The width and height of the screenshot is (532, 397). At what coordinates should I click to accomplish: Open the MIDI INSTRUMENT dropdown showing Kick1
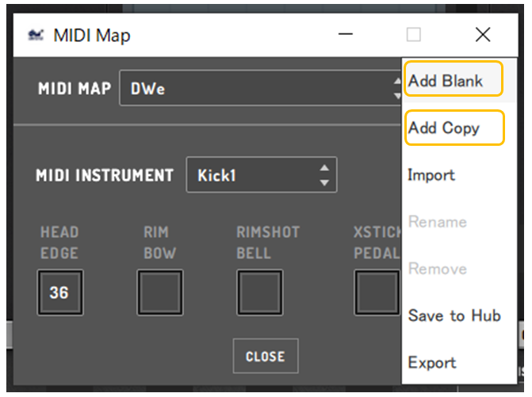[262, 174]
